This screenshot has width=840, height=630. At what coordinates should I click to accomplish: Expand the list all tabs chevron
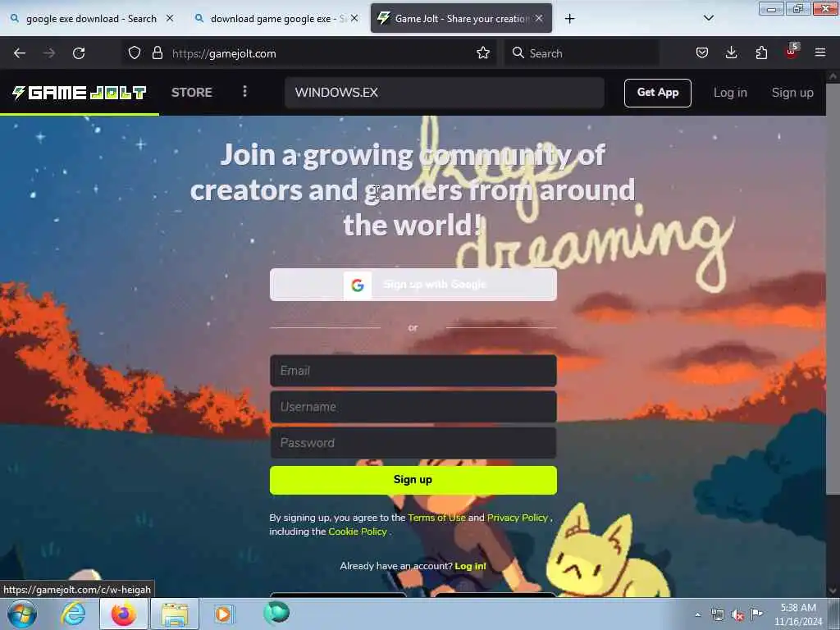[x=708, y=18]
